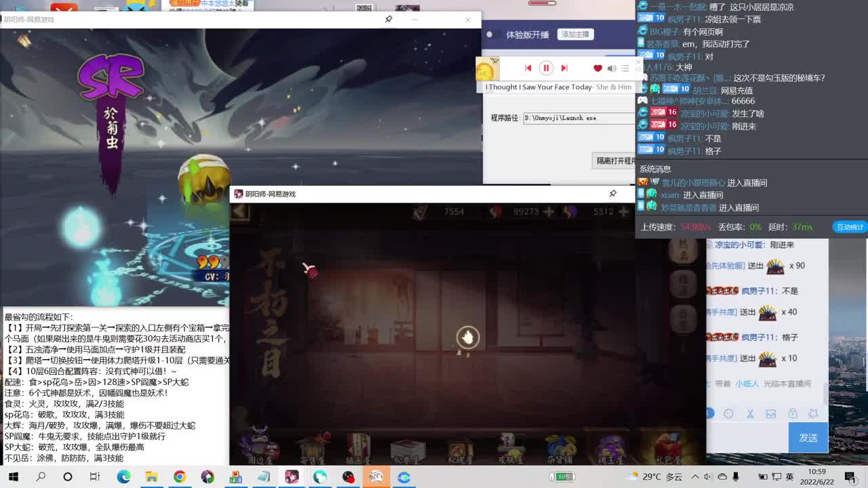Pin the back 阴阳师 game window
The image size is (868, 488).
pyautogui.click(x=389, y=19)
